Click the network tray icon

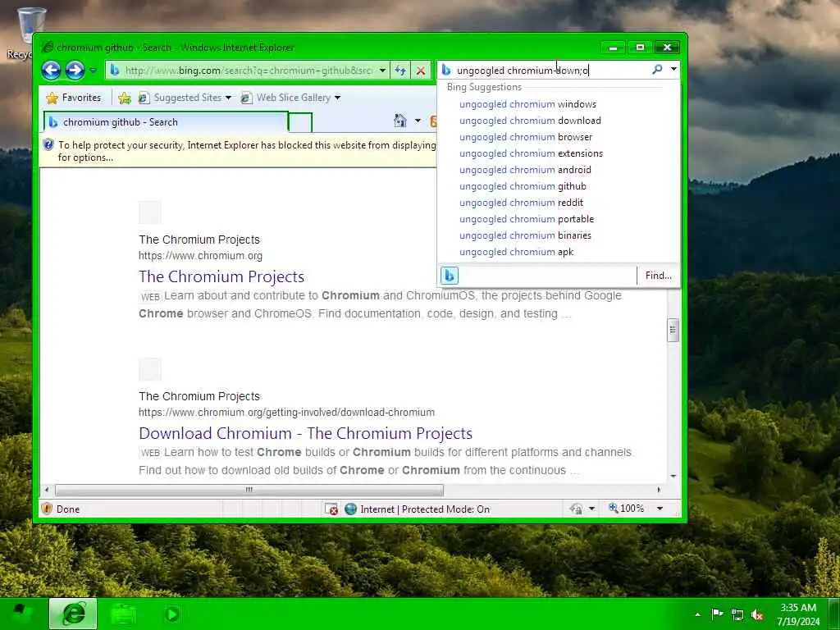[737, 614]
